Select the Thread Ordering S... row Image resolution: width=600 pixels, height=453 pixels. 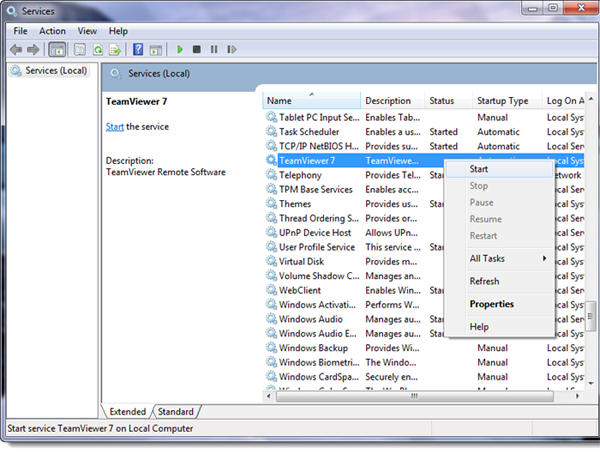click(424, 218)
